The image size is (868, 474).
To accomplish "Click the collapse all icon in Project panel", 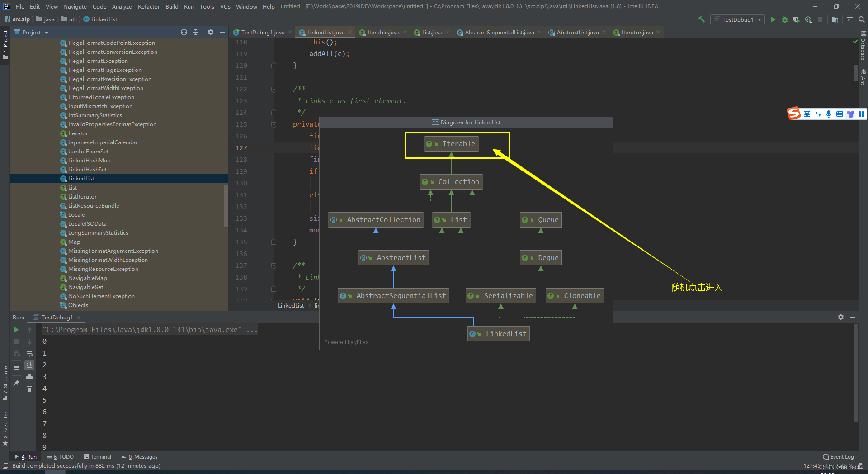I will tap(196, 32).
